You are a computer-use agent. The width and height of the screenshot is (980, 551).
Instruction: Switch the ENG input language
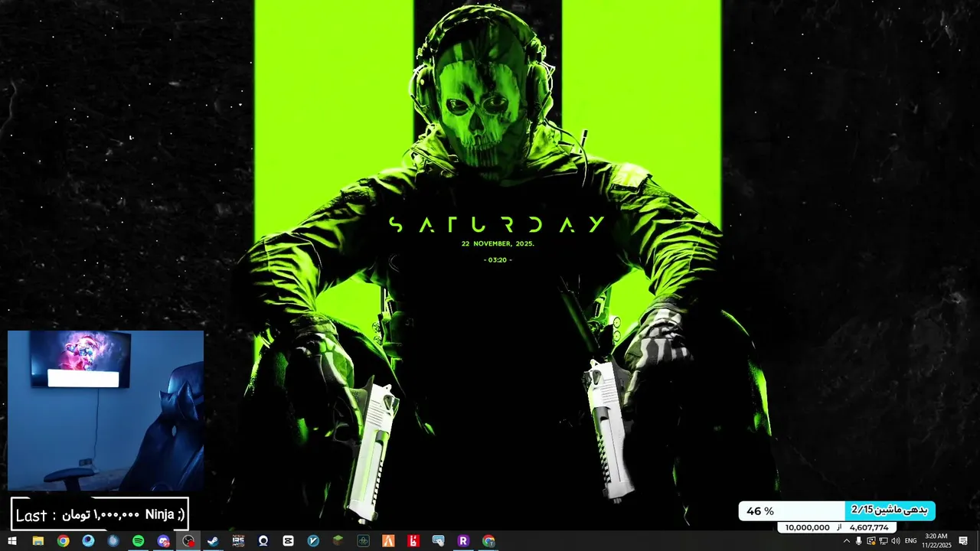click(x=910, y=541)
